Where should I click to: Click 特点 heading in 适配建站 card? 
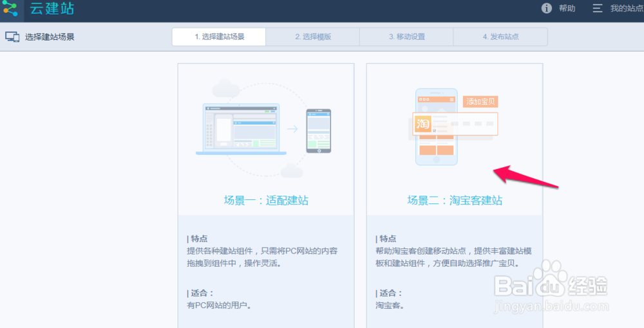(197, 239)
